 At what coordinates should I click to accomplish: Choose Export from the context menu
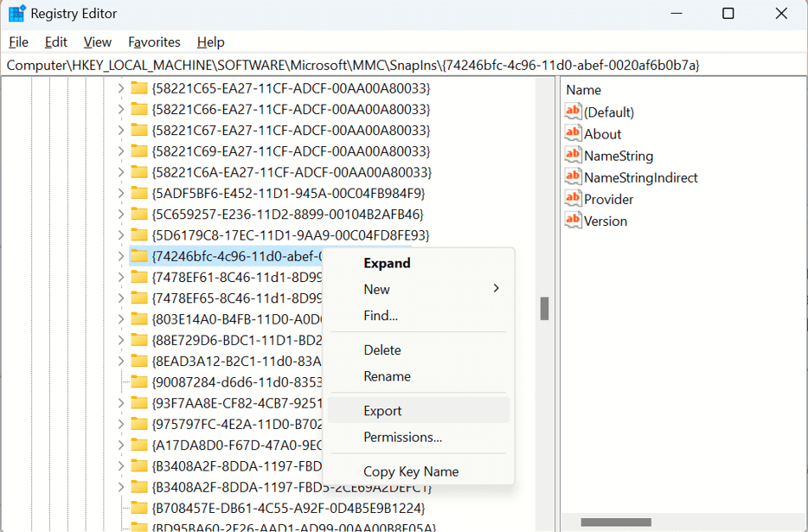click(x=382, y=411)
